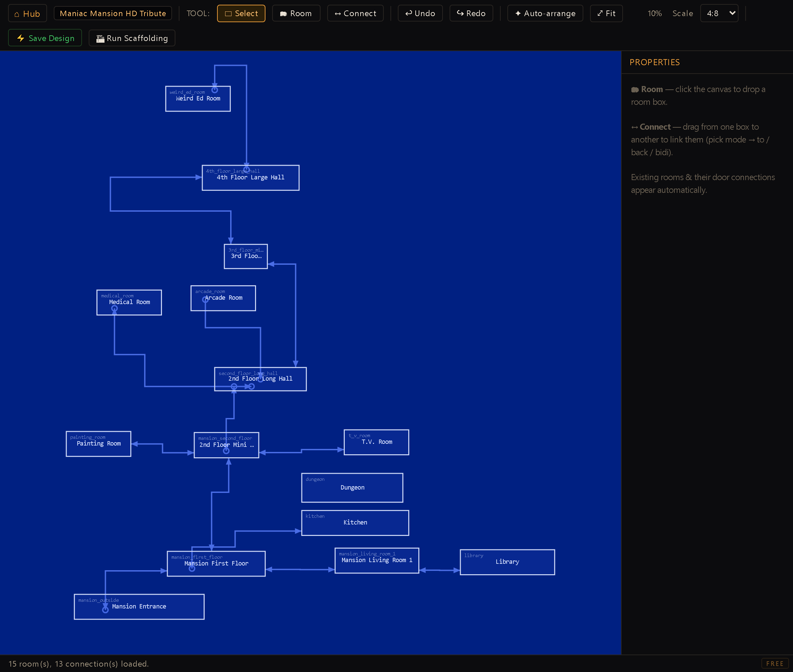
Task: Click the door node on Mansion Entrance
Action: click(x=106, y=610)
